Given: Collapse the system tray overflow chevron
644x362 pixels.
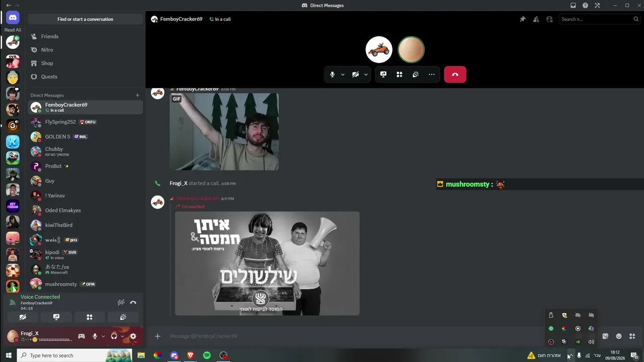Looking at the screenshot, I should click(x=570, y=355).
